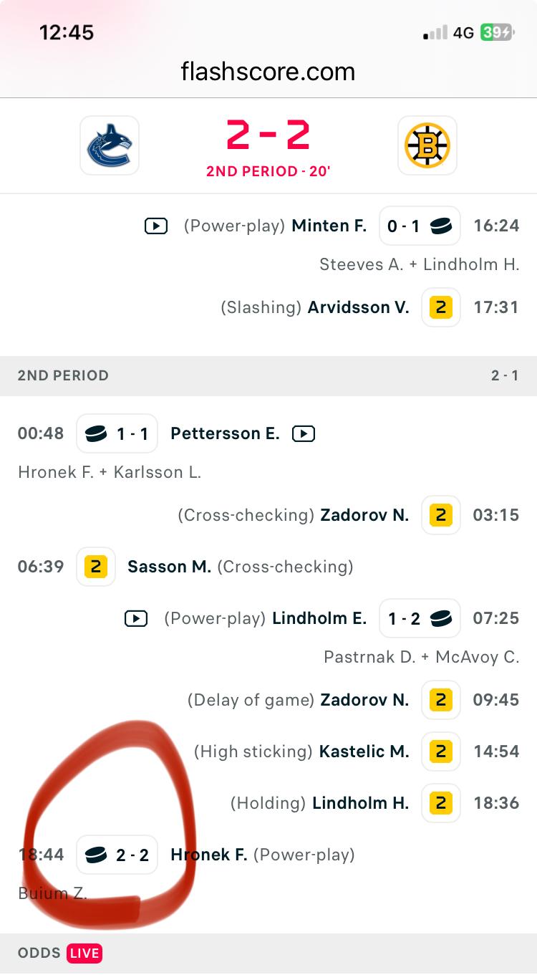Image resolution: width=537 pixels, height=980 pixels.
Task: Tap Lindholm H. holding penalty icon
Action: [440, 803]
